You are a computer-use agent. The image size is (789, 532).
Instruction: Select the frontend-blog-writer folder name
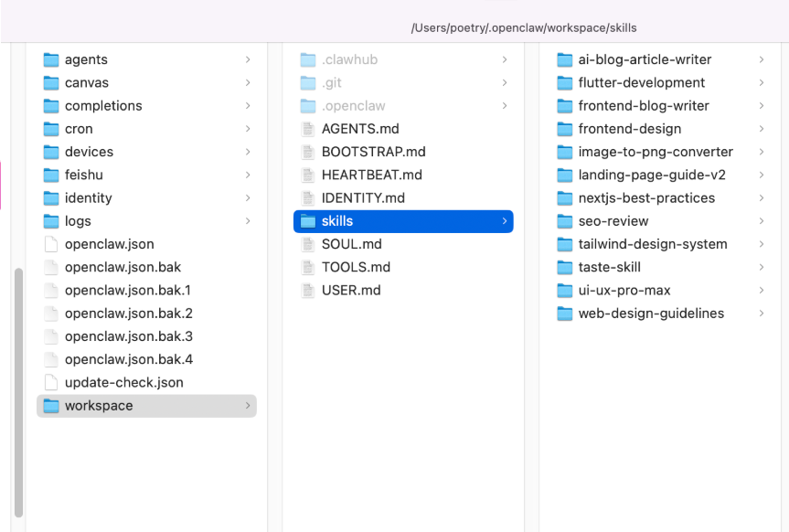[x=644, y=106]
